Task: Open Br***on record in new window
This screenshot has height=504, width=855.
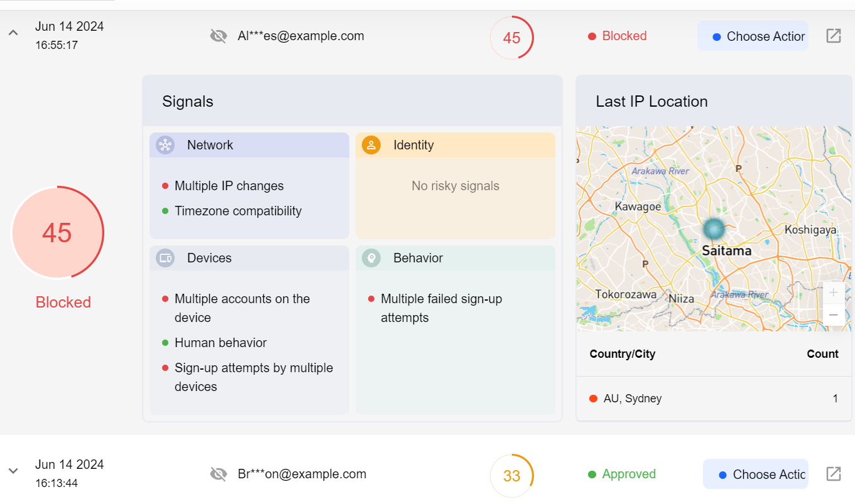Action: (x=833, y=474)
